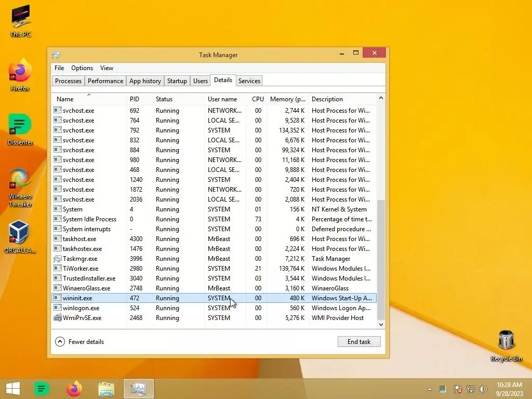Screen dimensions: 532x399
Task: Click the System Idle Process icon
Action: [x=58, y=219]
